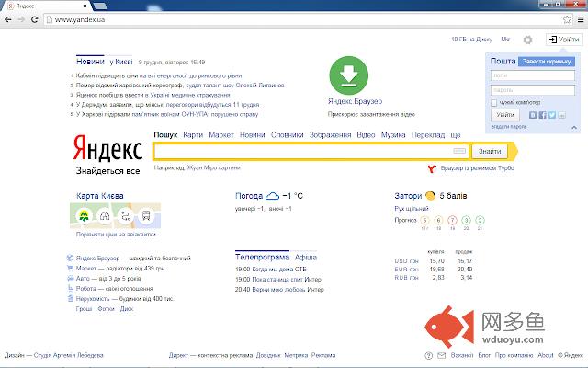588x368 pixels.
Task: Open the Карта Києва link
Action: click(100, 196)
